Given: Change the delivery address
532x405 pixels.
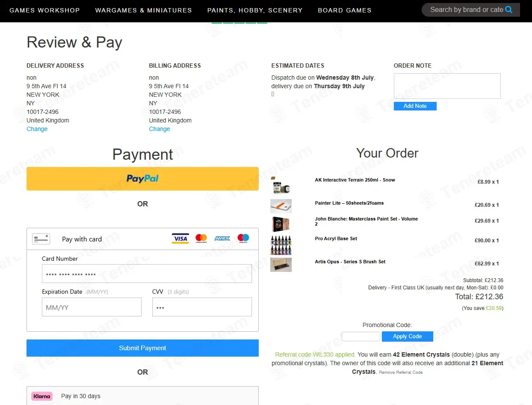Looking at the screenshot, I should (x=37, y=129).
